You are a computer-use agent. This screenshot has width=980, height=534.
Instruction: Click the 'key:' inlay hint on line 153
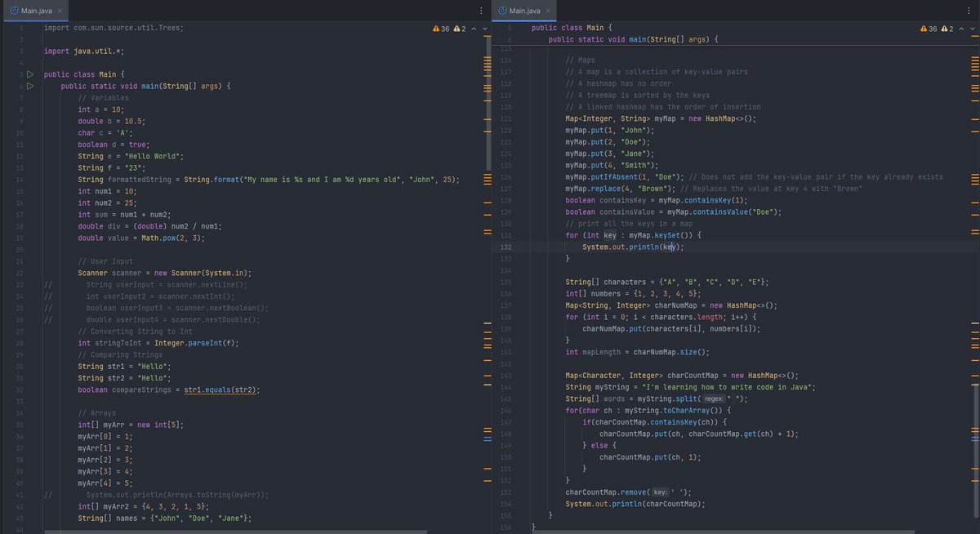click(661, 492)
